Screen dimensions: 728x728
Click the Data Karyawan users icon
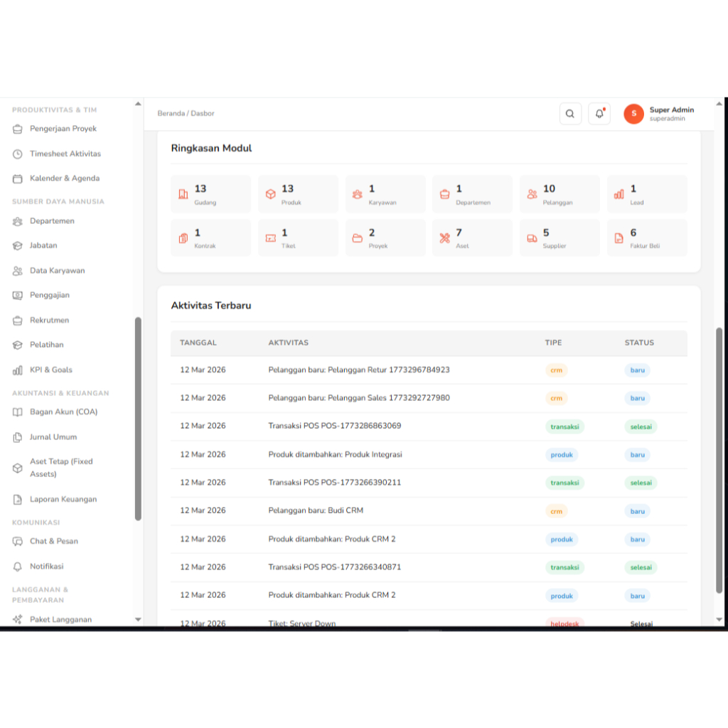18,271
